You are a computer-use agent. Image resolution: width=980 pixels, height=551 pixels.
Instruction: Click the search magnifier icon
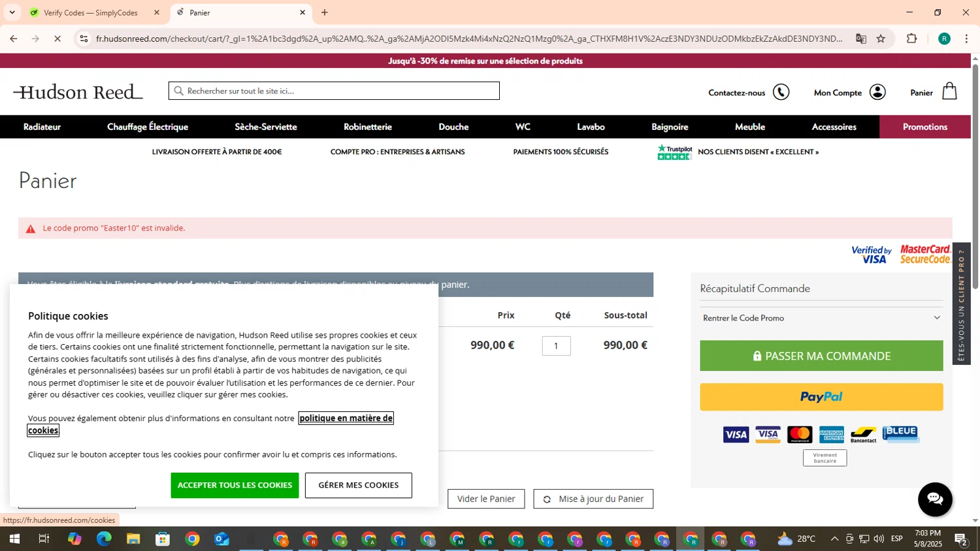tap(178, 91)
